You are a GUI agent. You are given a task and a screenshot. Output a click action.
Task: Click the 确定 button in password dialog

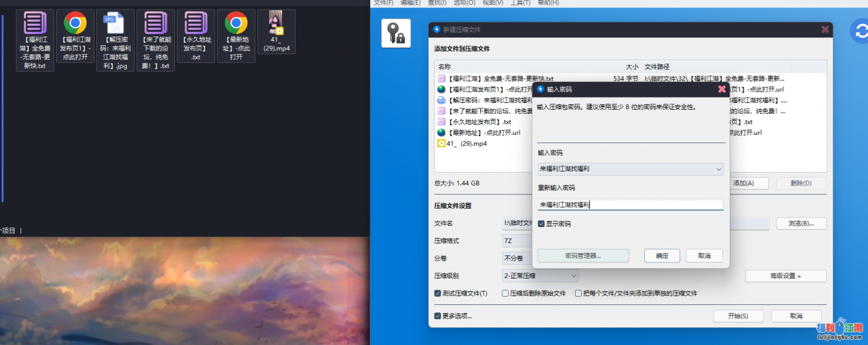662,256
